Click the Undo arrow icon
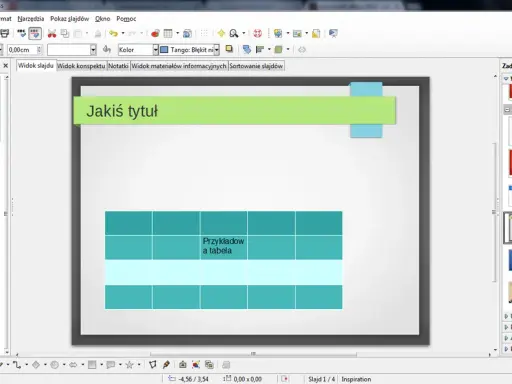The image size is (512, 384). [114, 33]
